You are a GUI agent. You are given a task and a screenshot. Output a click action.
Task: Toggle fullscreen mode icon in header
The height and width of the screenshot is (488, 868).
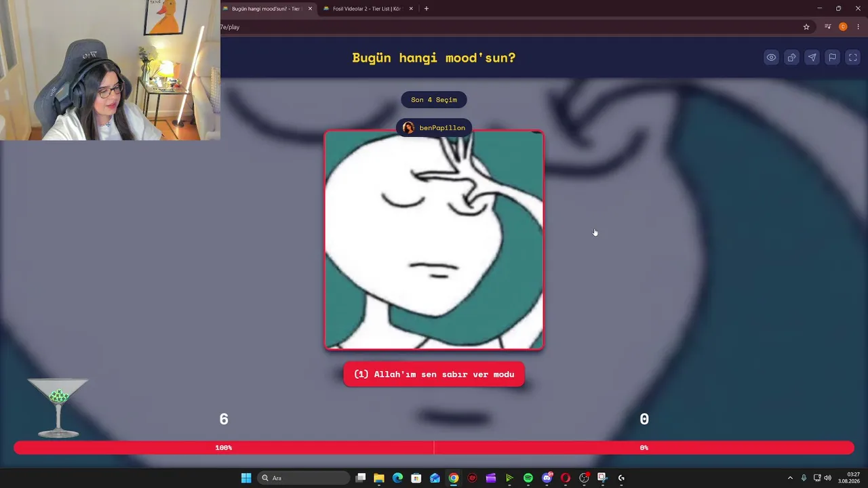[x=853, y=58]
